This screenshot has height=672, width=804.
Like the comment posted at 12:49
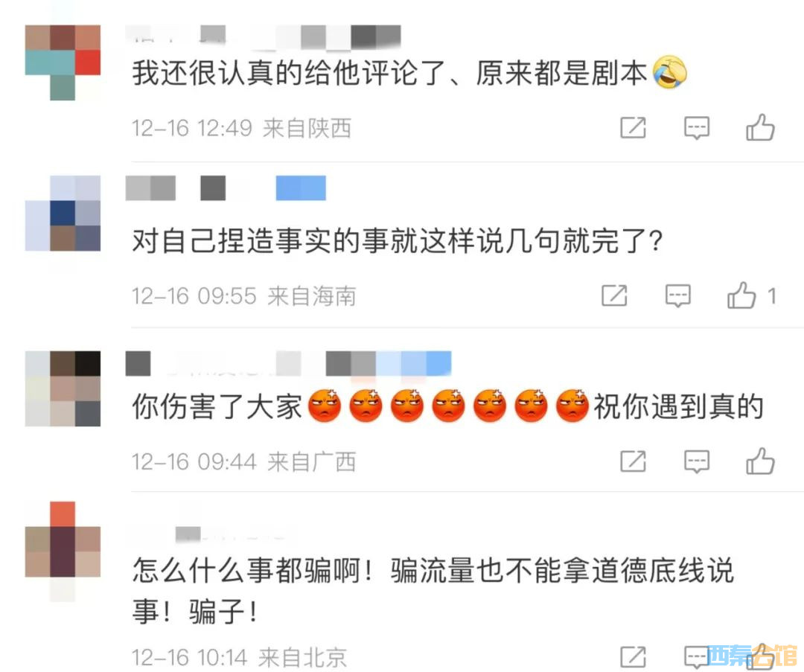tap(760, 127)
